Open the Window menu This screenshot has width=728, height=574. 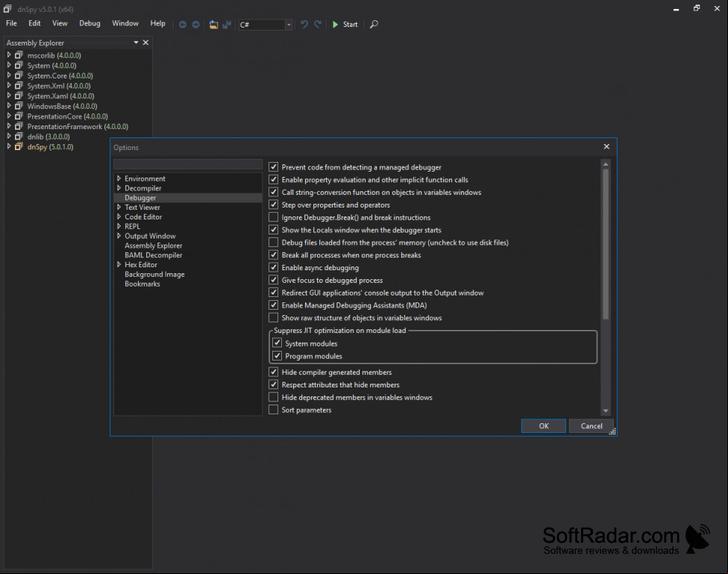125,23
